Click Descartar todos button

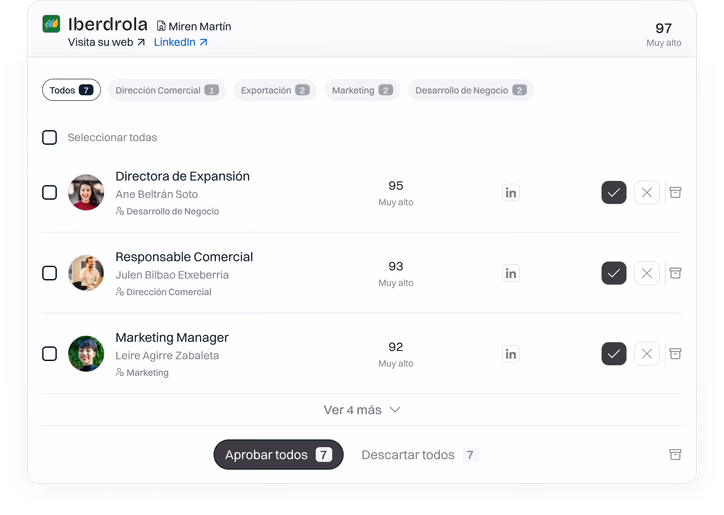click(419, 455)
